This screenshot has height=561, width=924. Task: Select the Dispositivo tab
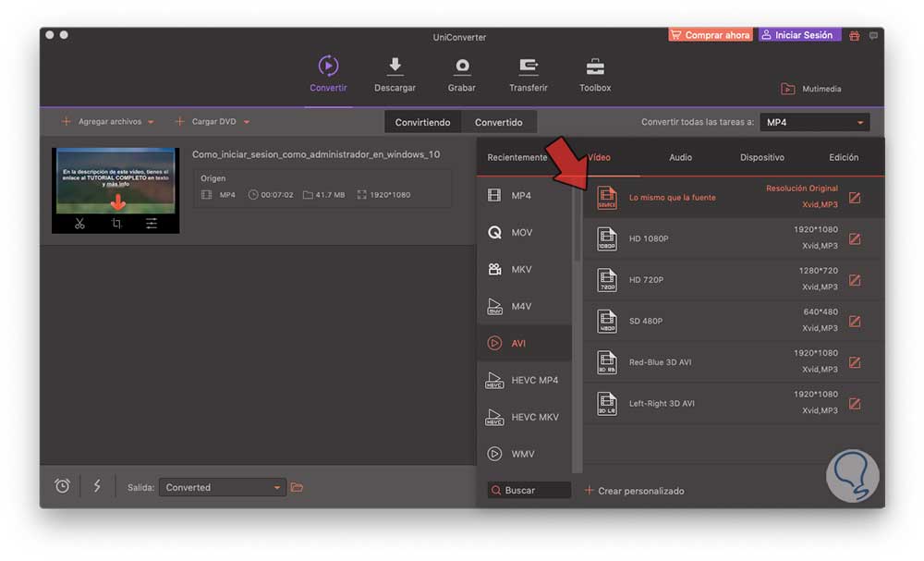click(762, 157)
